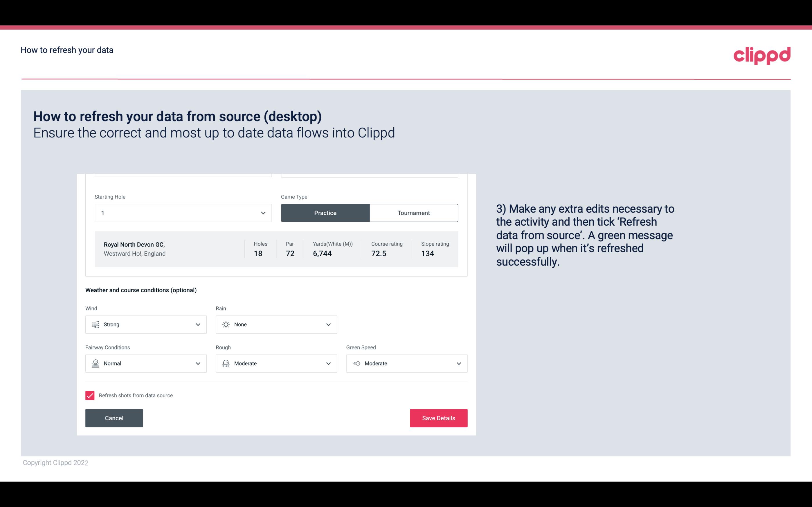Click the starting hole dropdown arrow
Screen dimensions: 812x507
click(x=263, y=213)
